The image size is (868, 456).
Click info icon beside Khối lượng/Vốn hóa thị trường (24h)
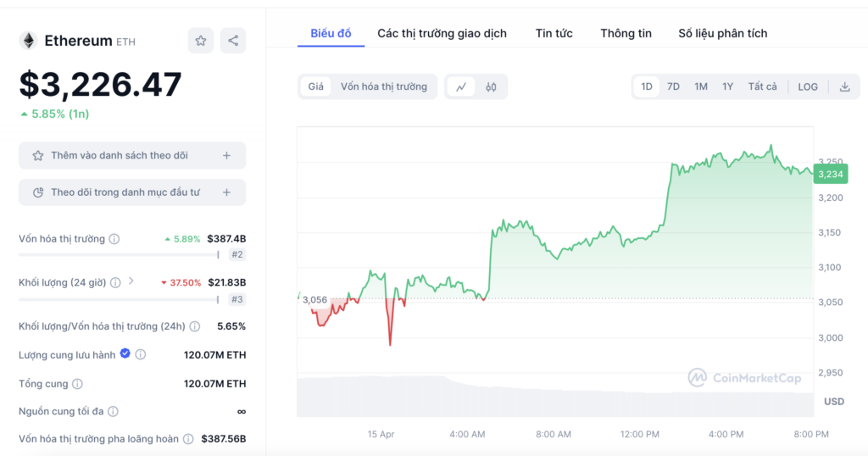[195, 326]
